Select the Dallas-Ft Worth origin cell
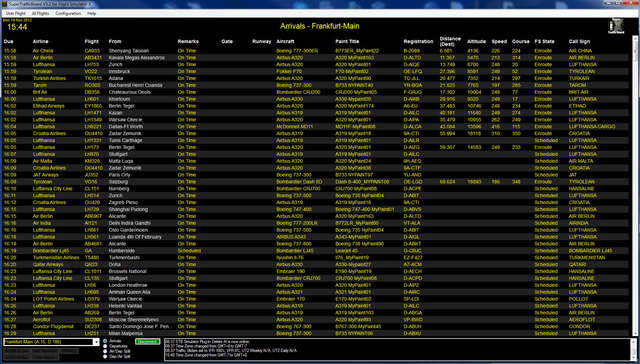 click(125, 127)
